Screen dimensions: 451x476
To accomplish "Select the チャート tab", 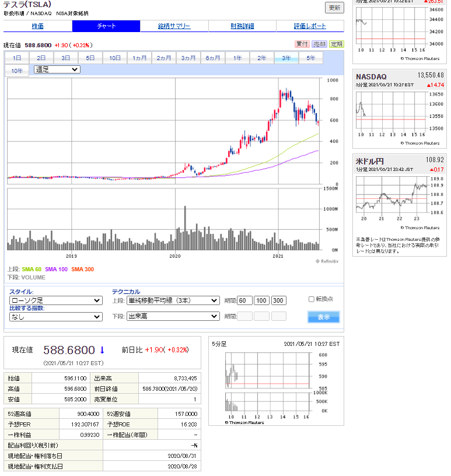I will [106, 26].
